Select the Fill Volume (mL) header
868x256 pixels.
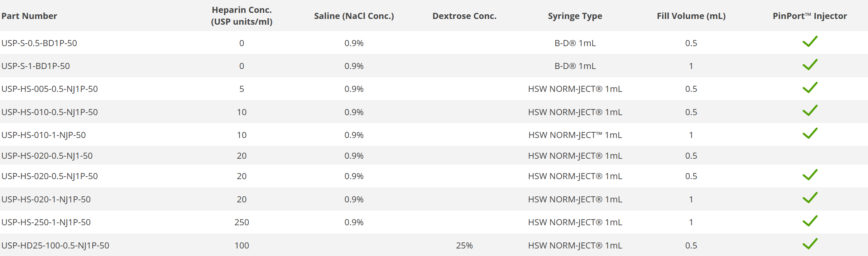691,16
